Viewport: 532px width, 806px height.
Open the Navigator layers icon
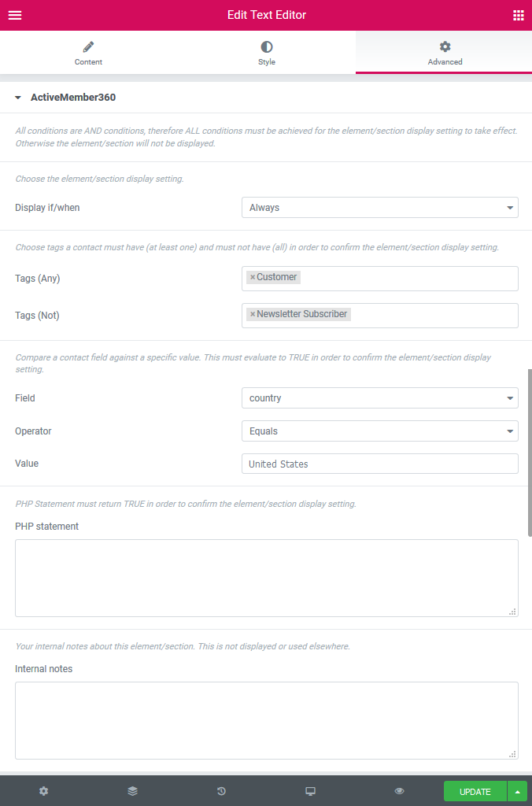pos(132,791)
